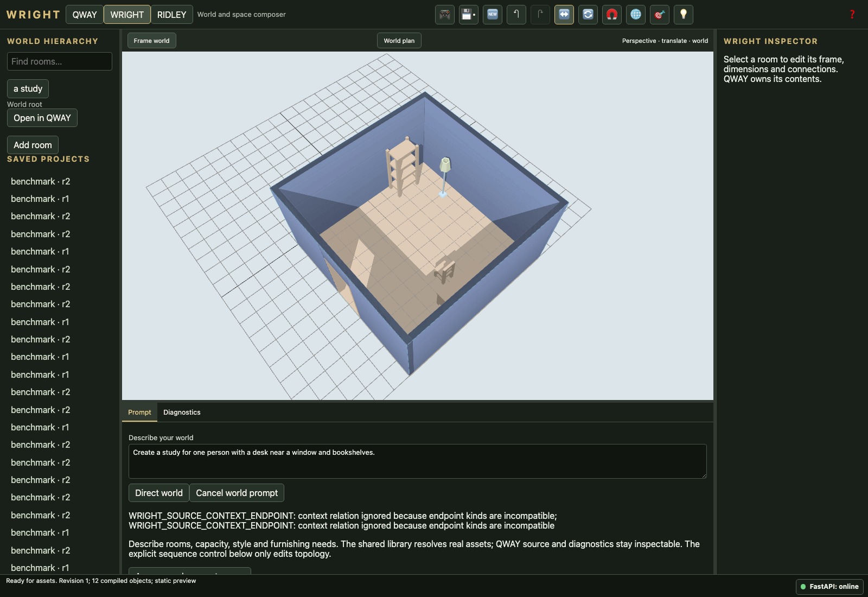868x597 pixels.
Task: Switch to the RIDLEY app tab
Action: [171, 15]
